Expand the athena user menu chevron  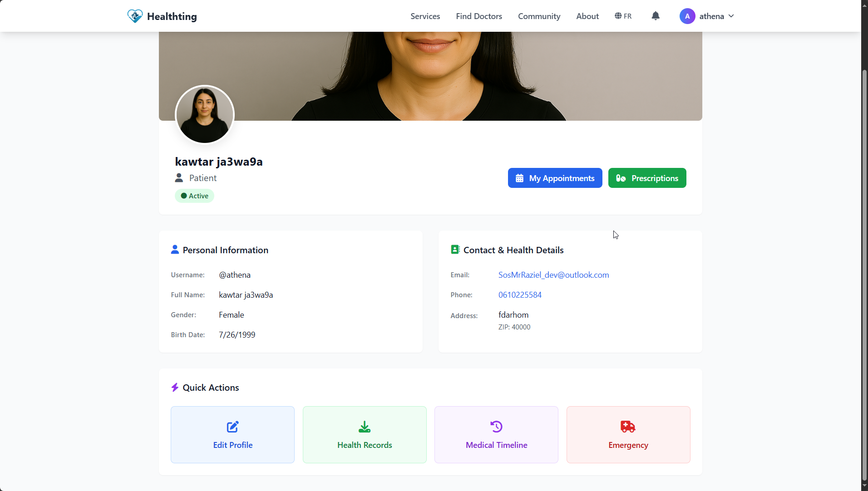[731, 16]
